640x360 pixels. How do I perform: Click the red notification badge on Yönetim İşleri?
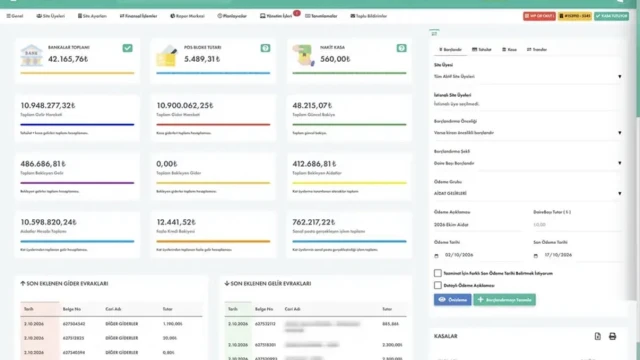click(297, 13)
